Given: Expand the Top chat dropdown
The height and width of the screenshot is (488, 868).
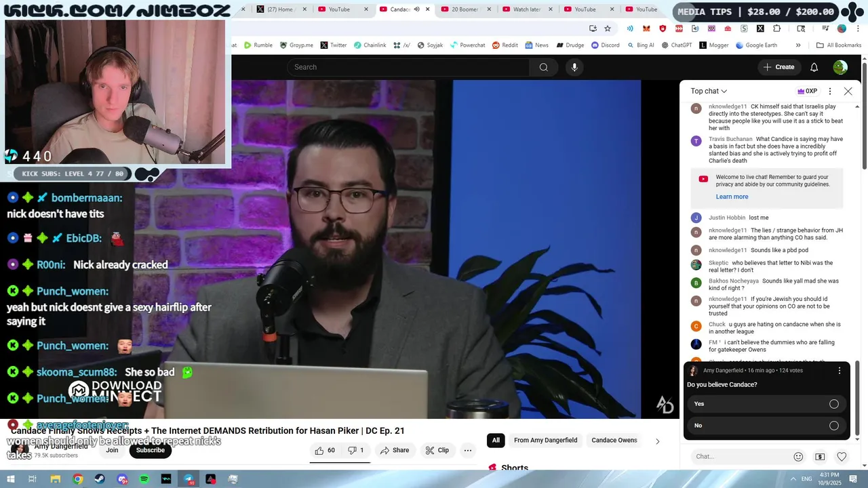Looking at the screenshot, I should (709, 91).
